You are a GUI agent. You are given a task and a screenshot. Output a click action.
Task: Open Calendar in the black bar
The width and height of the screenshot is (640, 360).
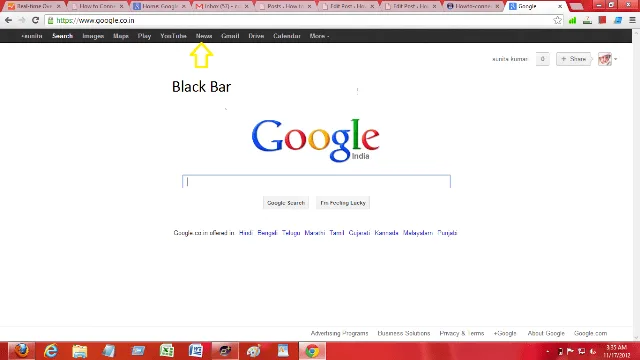(287, 36)
